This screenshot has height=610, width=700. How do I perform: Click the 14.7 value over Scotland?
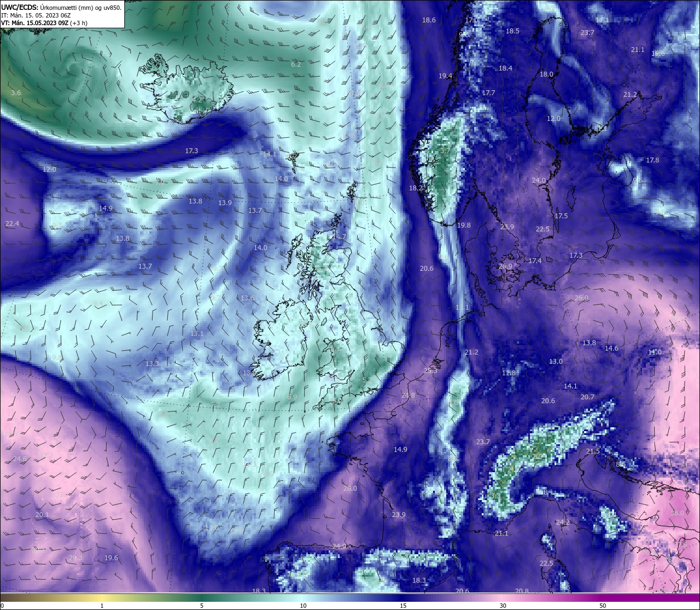339,237
